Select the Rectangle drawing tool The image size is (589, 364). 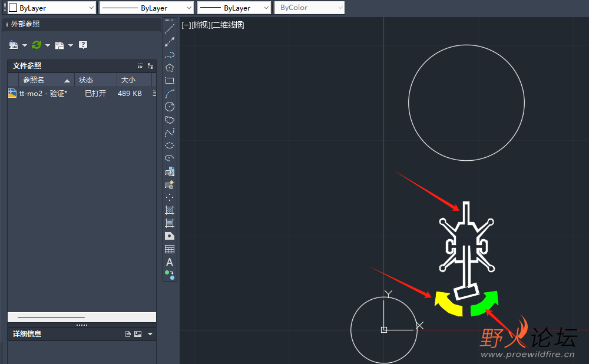pos(170,81)
